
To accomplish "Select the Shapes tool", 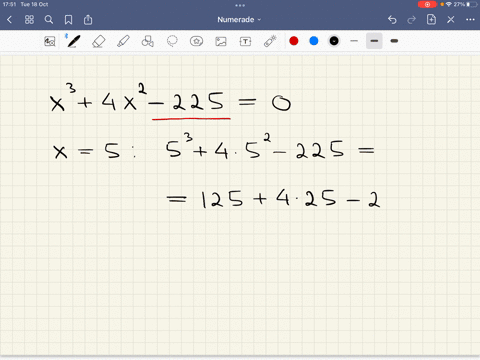I will pyautogui.click(x=147, y=41).
